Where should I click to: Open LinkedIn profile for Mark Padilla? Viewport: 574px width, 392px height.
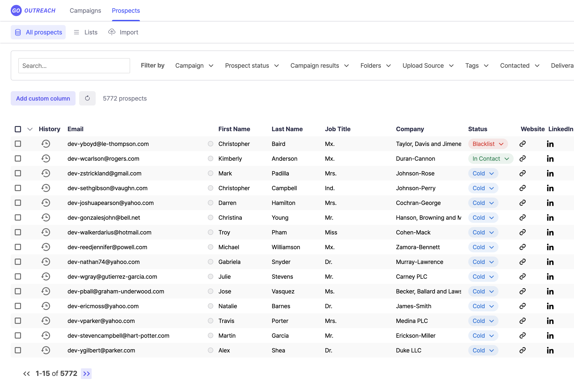tap(550, 173)
